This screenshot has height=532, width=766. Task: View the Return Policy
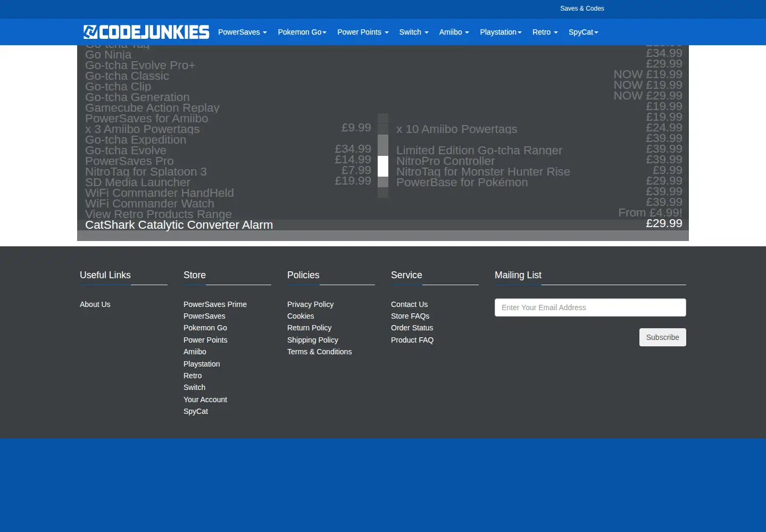pyautogui.click(x=309, y=328)
